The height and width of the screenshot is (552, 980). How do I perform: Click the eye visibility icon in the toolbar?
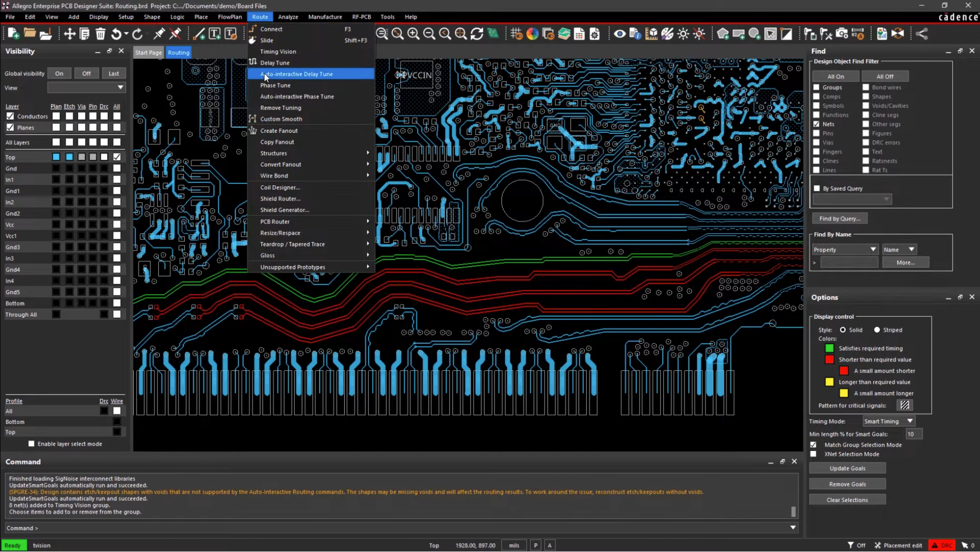point(619,34)
